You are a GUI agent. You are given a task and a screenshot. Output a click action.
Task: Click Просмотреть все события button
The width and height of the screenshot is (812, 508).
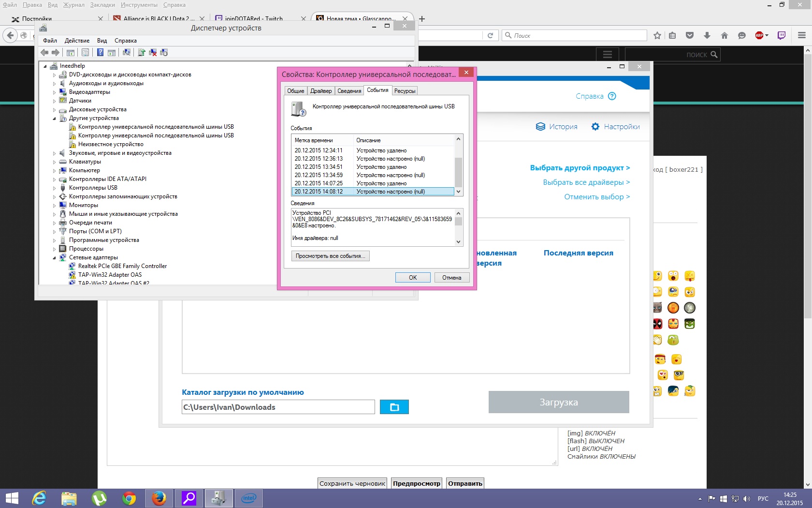[331, 256]
